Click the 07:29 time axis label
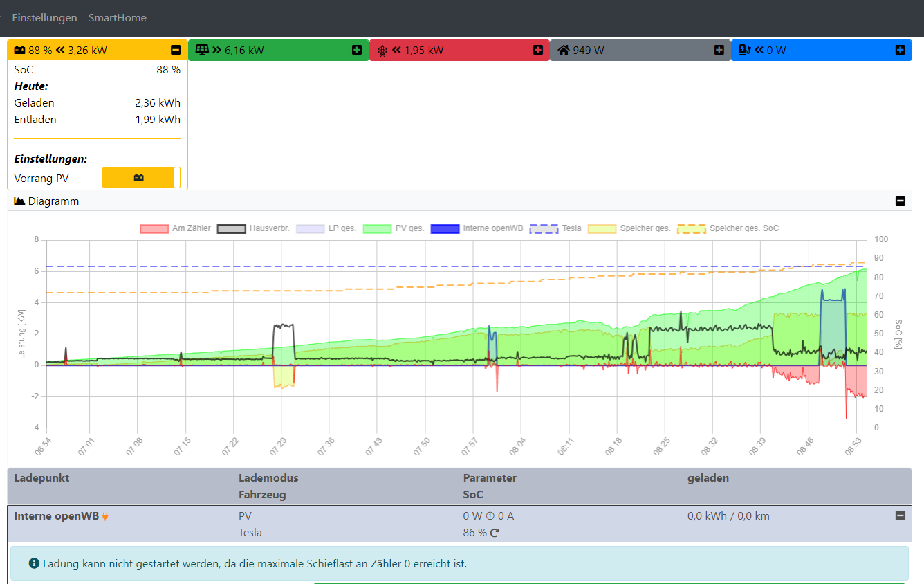Image resolution: width=924 pixels, height=584 pixels. (277, 446)
